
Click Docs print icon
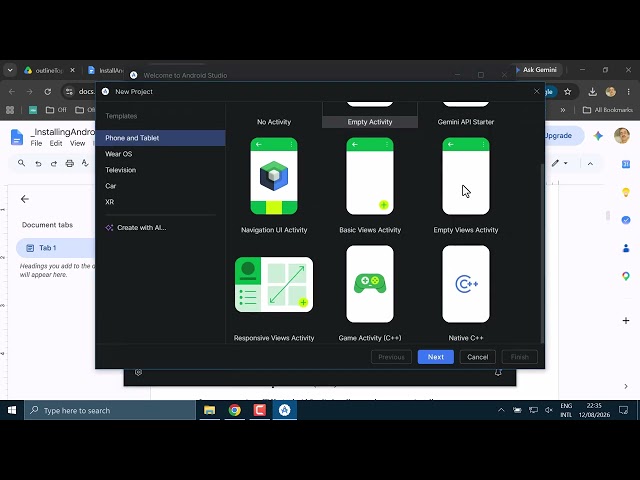(x=70, y=163)
